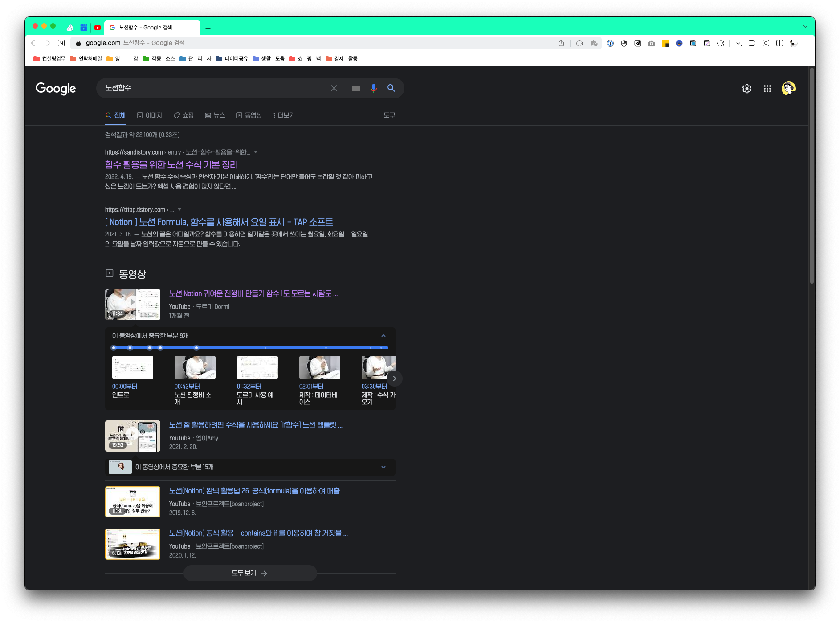Play key moment 02:01부터 제작 : 데이터베이스
The image size is (840, 623).
[x=320, y=380]
